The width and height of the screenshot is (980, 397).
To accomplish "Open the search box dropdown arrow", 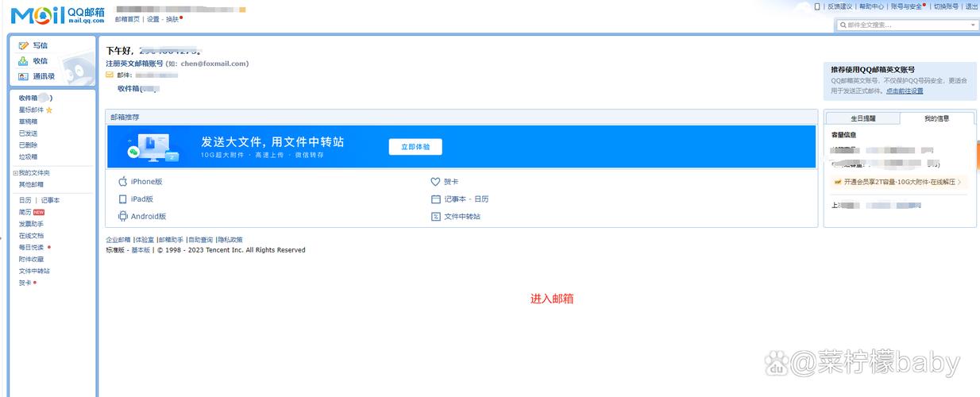I will coord(974,25).
